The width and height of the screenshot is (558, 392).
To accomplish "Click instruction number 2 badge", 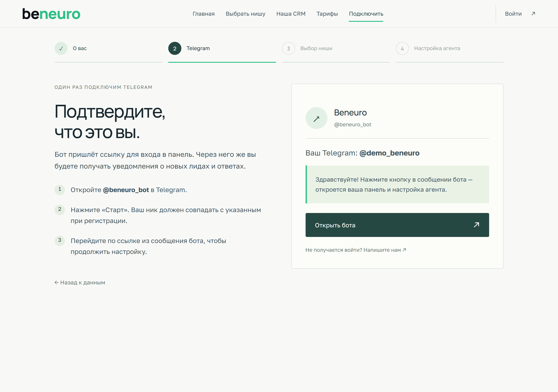I will click(x=60, y=210).
